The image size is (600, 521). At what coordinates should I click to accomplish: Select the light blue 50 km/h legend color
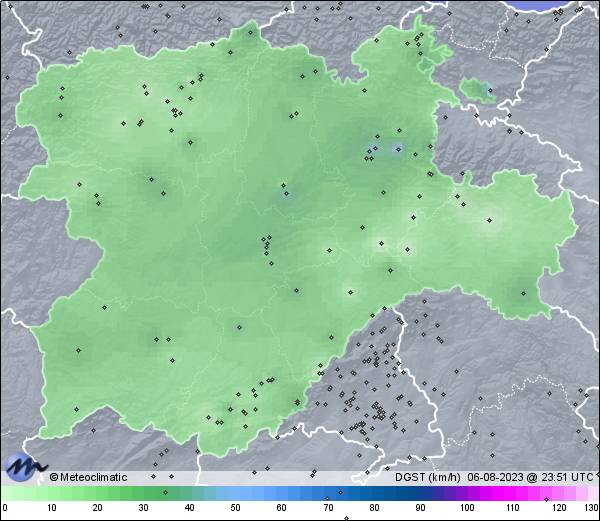235,493
